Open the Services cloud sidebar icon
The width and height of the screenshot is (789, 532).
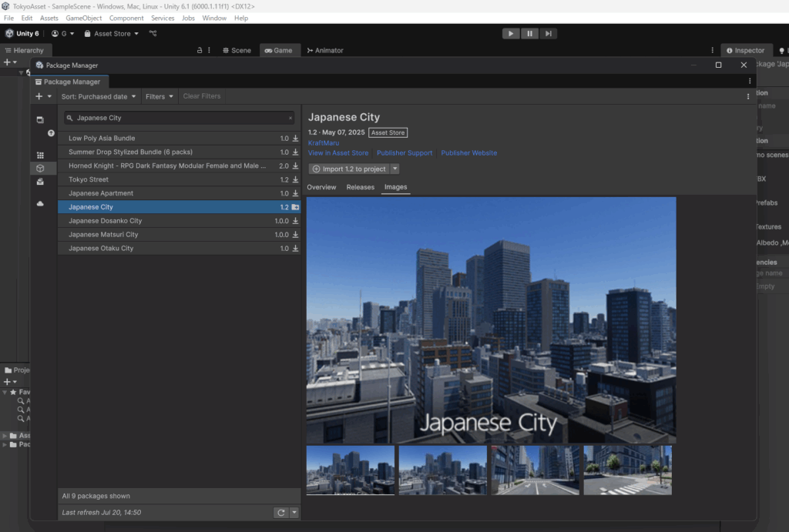click(x=40, y=204)
